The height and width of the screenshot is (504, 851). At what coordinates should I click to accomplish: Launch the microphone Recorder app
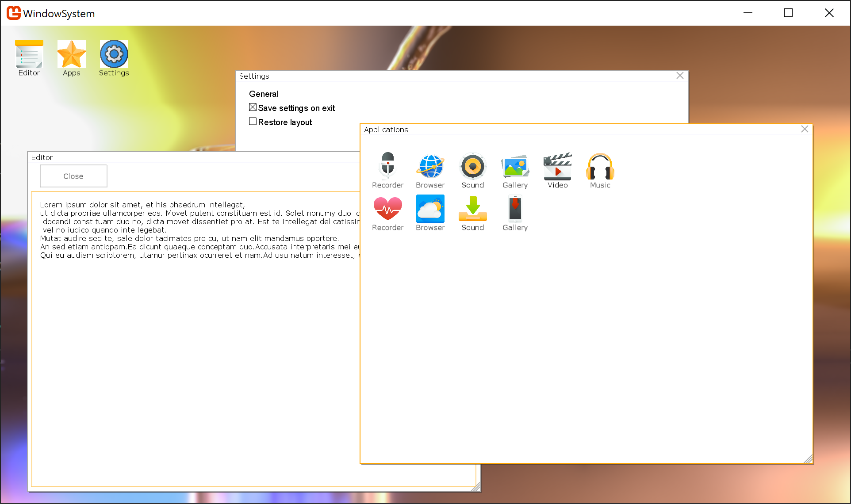[387, 166]
